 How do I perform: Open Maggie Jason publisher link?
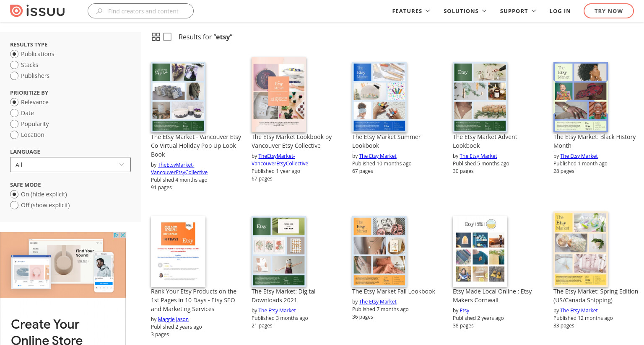173,319
